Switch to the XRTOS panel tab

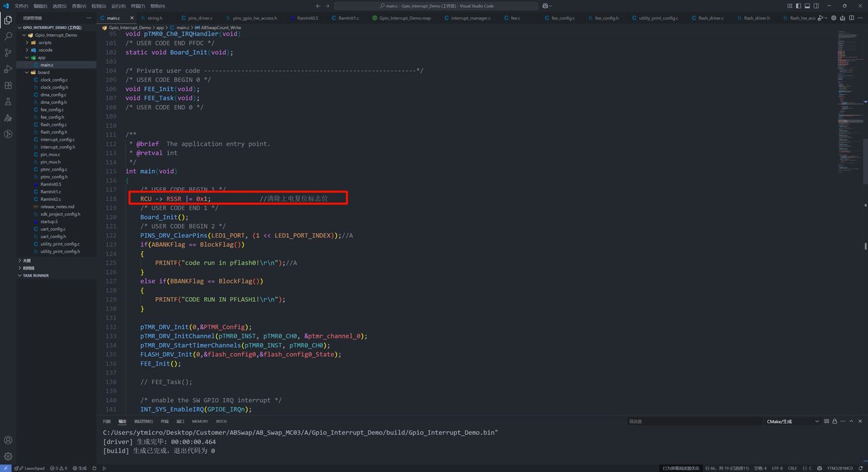pos(221,421)
